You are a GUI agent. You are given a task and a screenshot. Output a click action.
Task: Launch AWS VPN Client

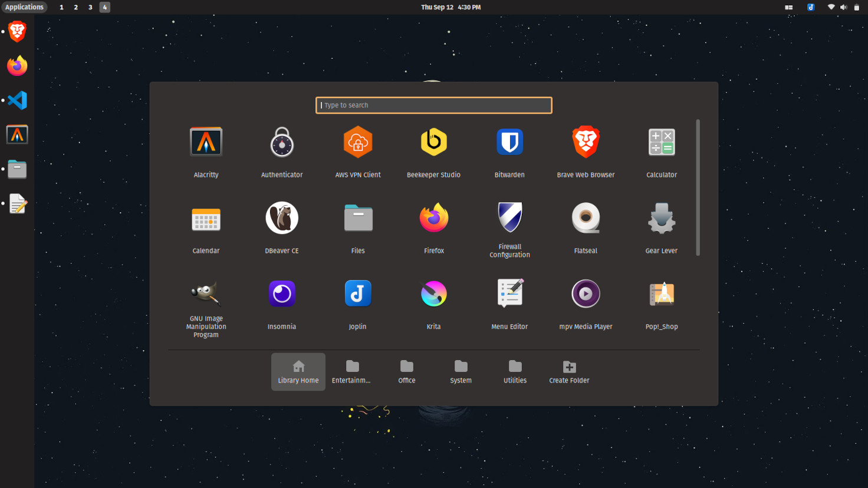point(358,142)
